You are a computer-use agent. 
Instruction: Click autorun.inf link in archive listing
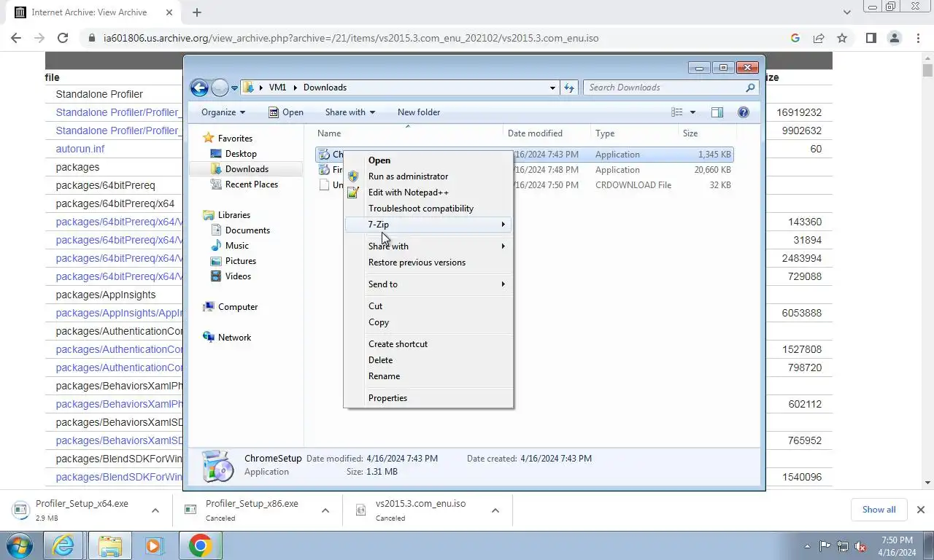[x=80, y=149]
